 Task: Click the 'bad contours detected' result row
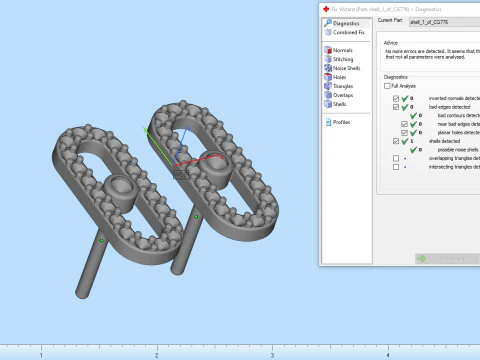pyautogui.click(x=445, y=115)
